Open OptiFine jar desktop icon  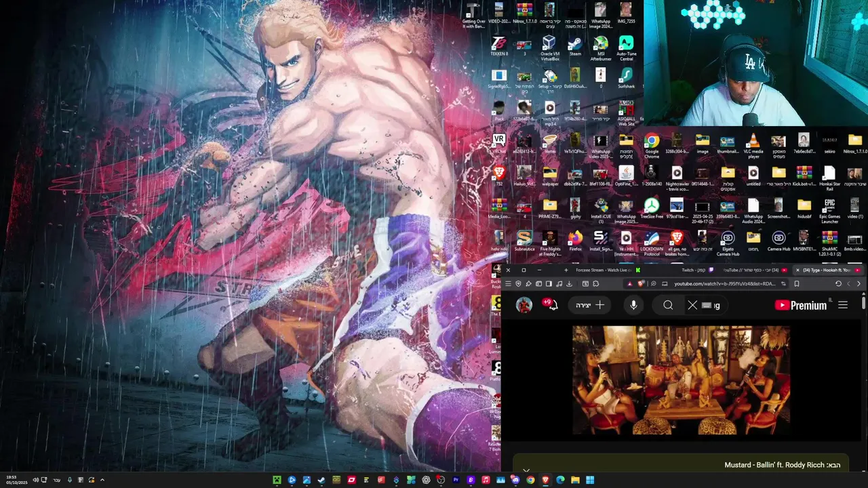[626, 176]
